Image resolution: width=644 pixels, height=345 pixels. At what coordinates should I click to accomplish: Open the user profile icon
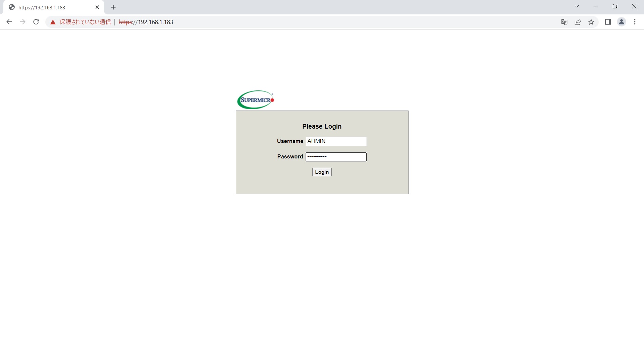point(622,22)
